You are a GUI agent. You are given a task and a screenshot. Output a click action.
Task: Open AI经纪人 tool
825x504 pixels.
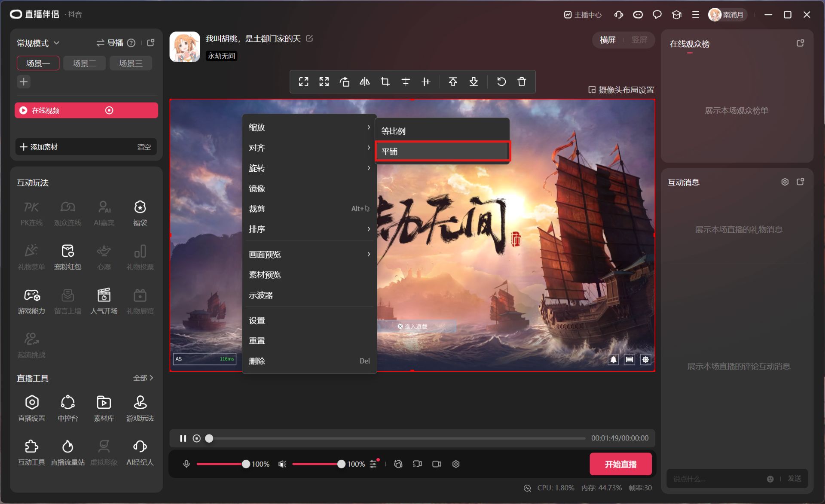(x=140, y=453)
